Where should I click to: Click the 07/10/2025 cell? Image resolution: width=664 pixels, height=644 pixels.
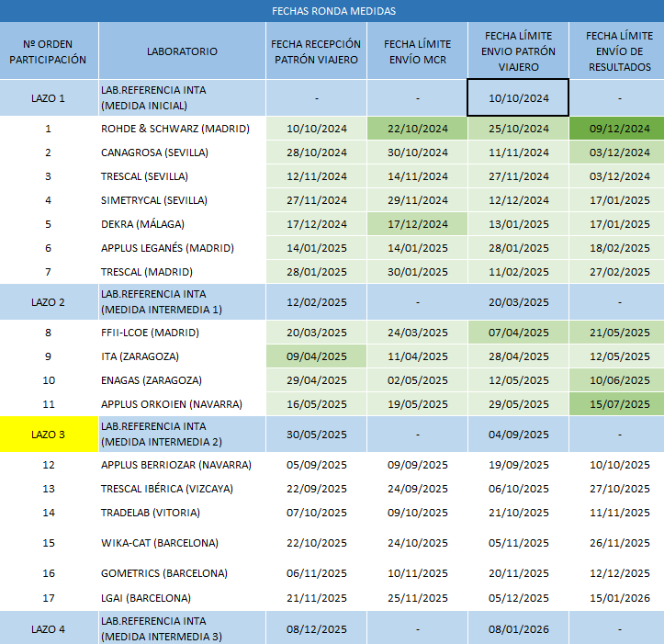[x=316, y=513]
